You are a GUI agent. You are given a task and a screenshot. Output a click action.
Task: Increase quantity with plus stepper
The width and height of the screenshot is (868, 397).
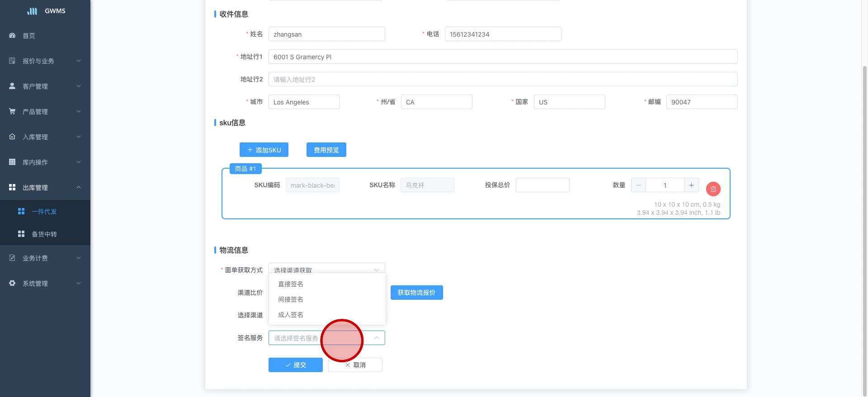coord(691,185)
